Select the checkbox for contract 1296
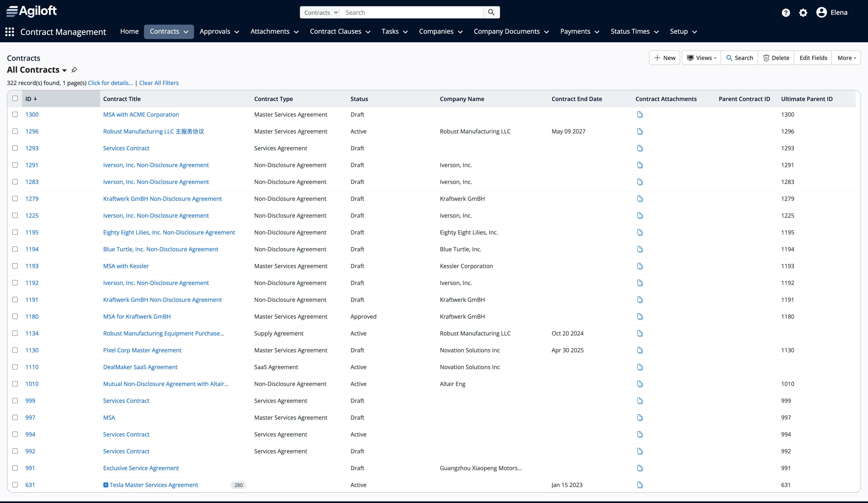This screenshot has width=868, height=503. pyautogui.click(x=15, y=131)
